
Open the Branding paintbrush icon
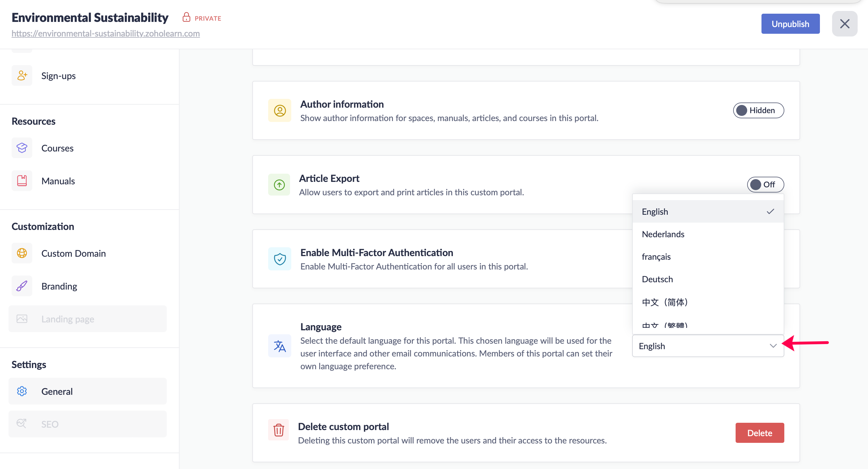coord(22,286)
